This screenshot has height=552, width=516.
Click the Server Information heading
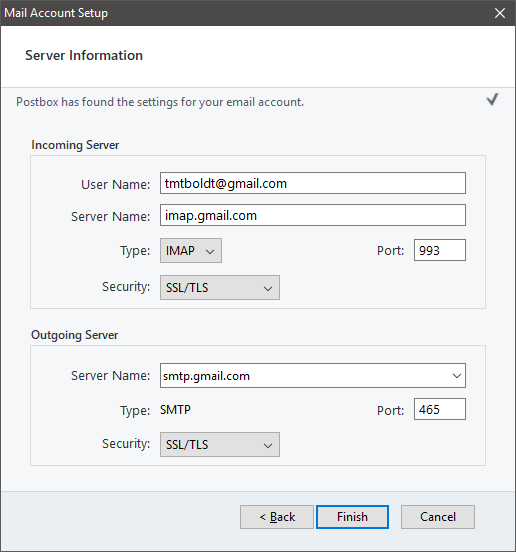coord(84,56)
